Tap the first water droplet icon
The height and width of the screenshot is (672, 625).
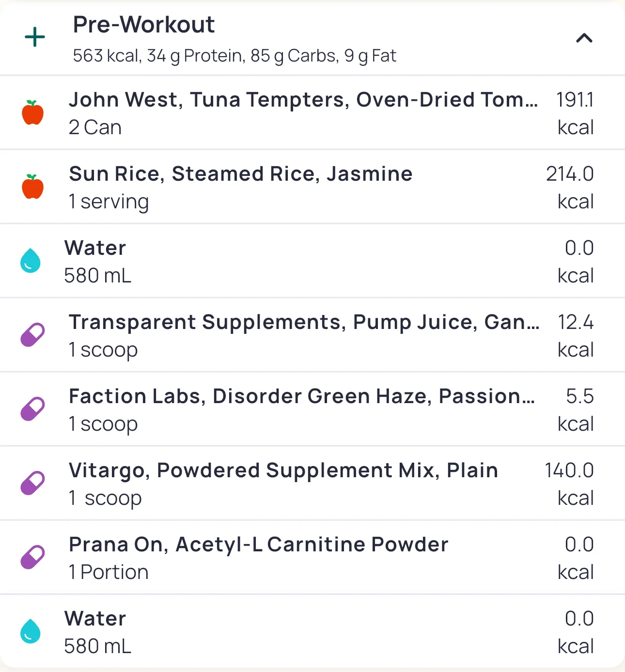pos(31,261)
